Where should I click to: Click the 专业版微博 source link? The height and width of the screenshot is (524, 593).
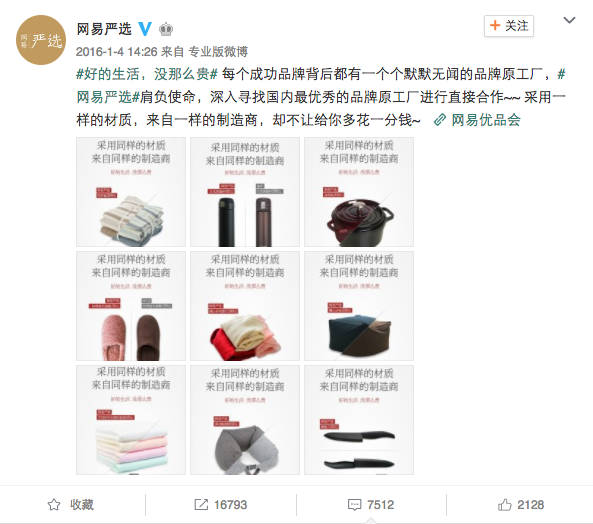point(218,51)
